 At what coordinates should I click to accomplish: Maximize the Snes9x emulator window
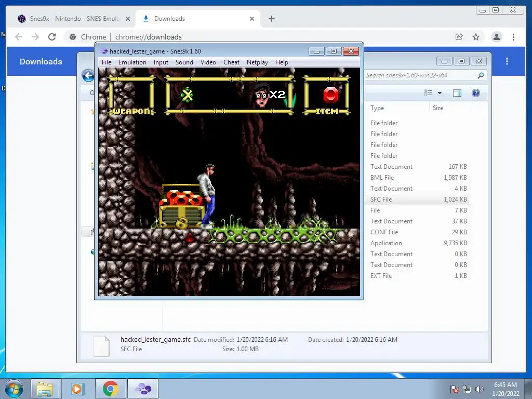coord(334,51)
